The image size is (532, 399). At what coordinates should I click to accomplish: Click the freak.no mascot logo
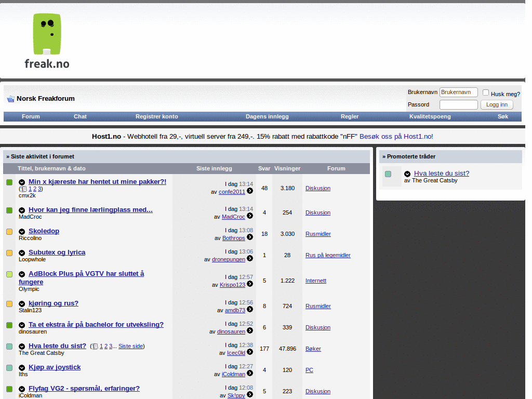coord(47,41)
